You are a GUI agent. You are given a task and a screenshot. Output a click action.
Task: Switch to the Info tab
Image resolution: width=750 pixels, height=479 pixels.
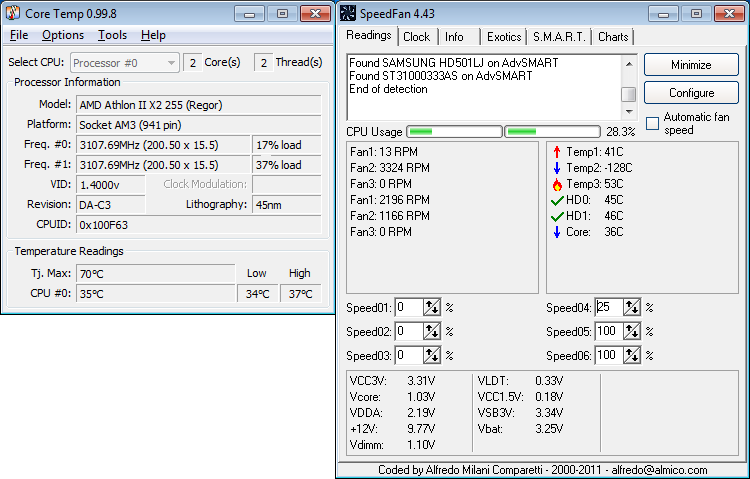point(454,37)
